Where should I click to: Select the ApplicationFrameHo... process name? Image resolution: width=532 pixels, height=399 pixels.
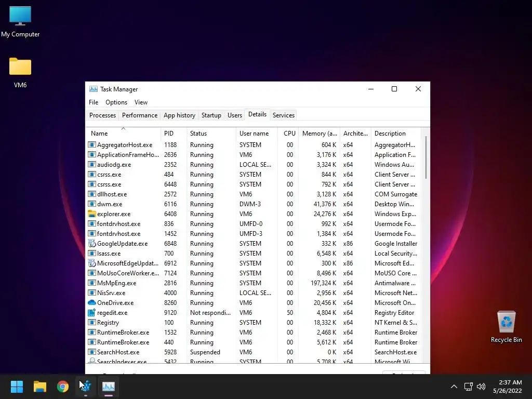[128, 155]
